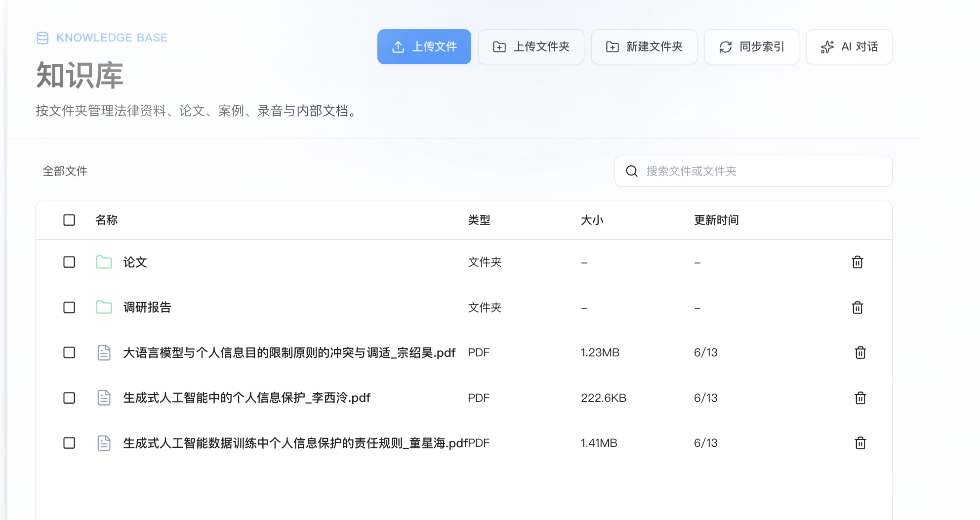Sync the index via 同步索引
Image resolution: width=980 pixels, height=520 pixels.
pyautogui.click(x=751, y=46)
